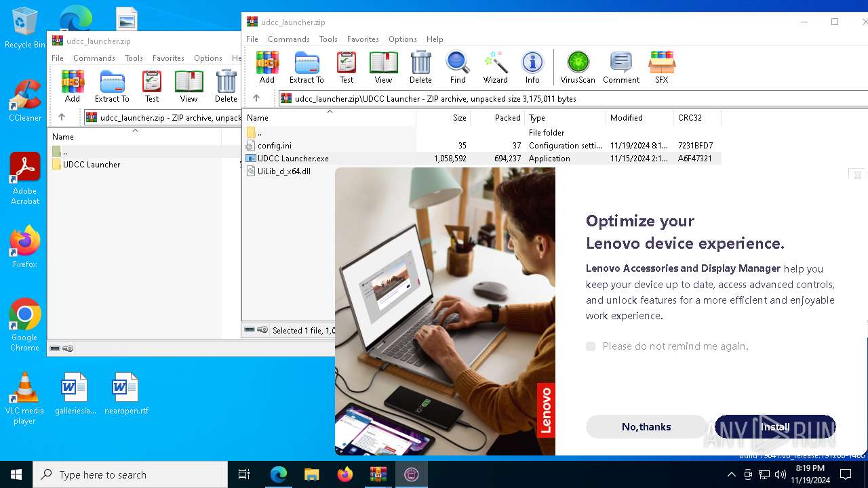Click taskbar search box
Screen dimensions: 868x488
pyautogui.click(x=130, y=474)
